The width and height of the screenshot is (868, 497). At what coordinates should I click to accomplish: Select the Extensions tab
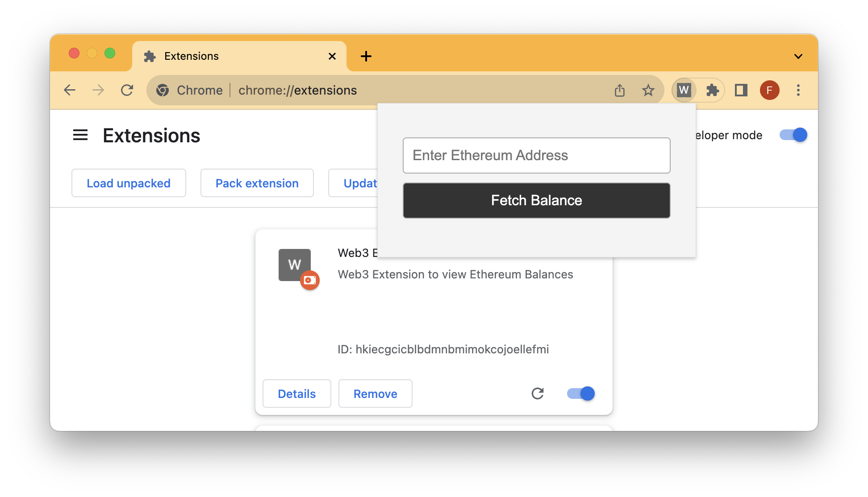coord(239,56)
